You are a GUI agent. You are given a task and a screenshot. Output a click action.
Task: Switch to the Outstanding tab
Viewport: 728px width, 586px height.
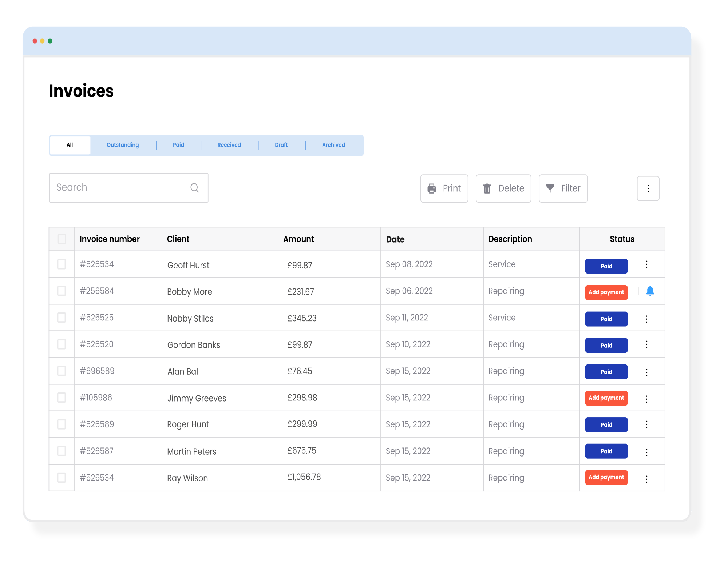(x=123, y=145)
